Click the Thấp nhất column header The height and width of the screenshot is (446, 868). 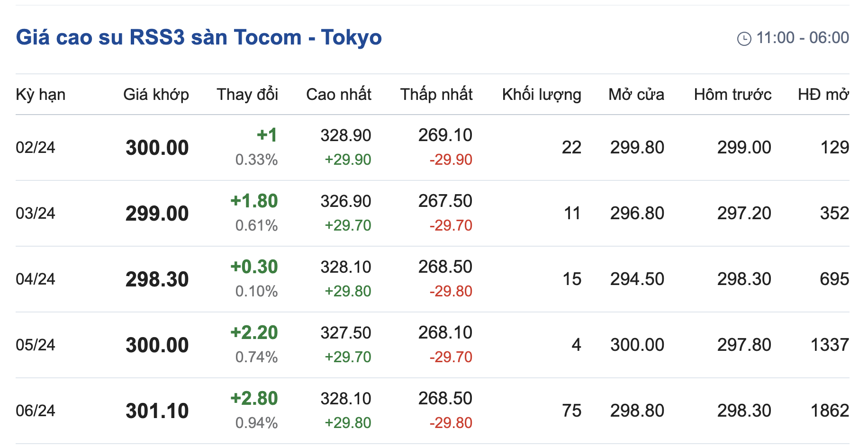(436, 95)
